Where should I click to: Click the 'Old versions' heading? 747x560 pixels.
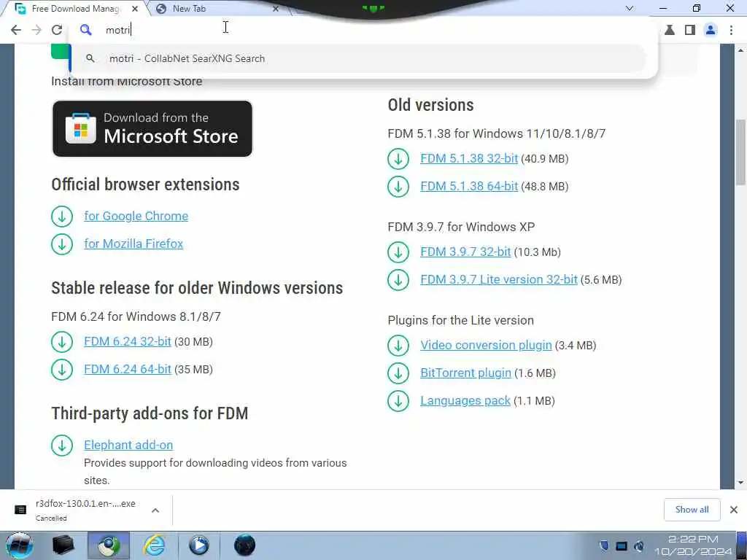point(430,105)
